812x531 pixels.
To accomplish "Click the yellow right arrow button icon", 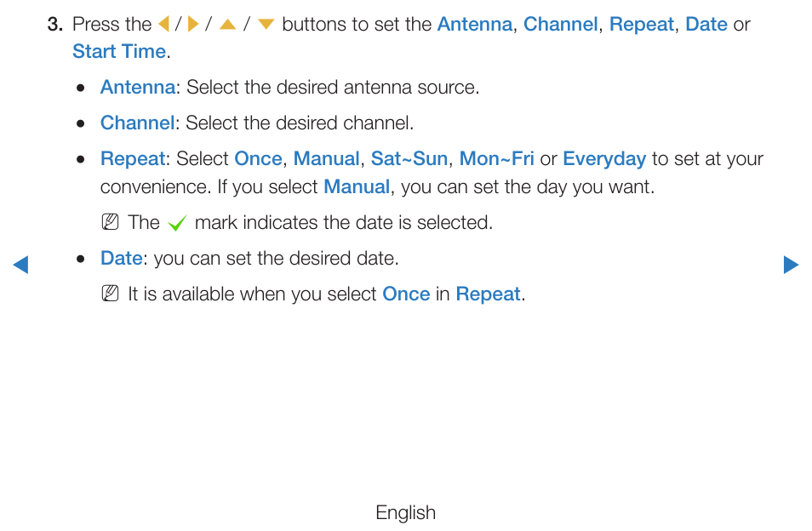I will [193, 24].
